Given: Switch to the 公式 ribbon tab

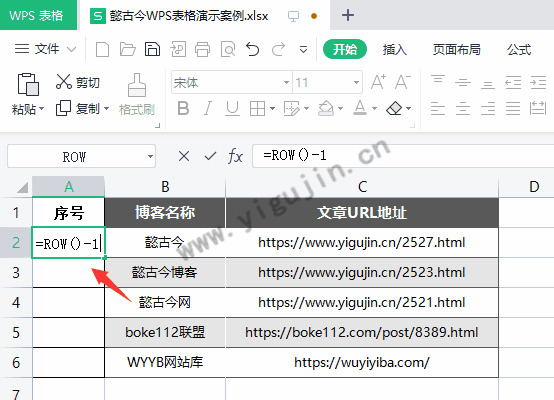Looking at the screenshot, I should pyautogui.click(x=519, y=49).
